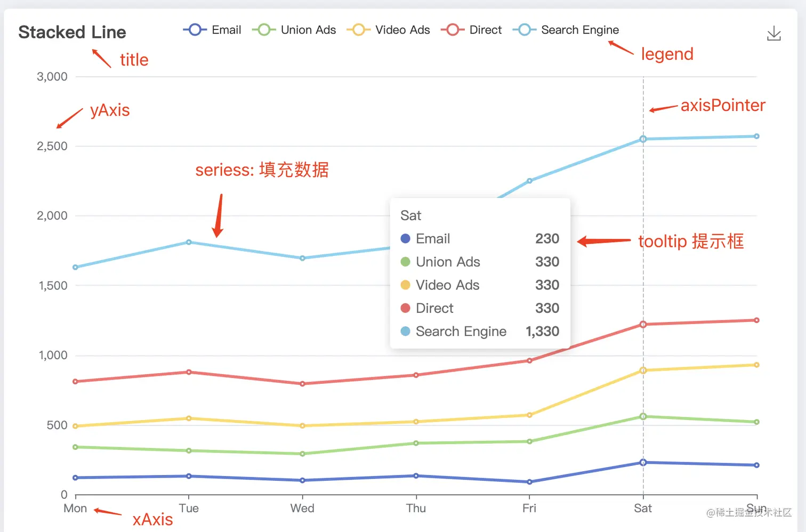This screenshot has width=806, height=532.
Task: Click the Stacked Line chart title
Action: (72, 32)
